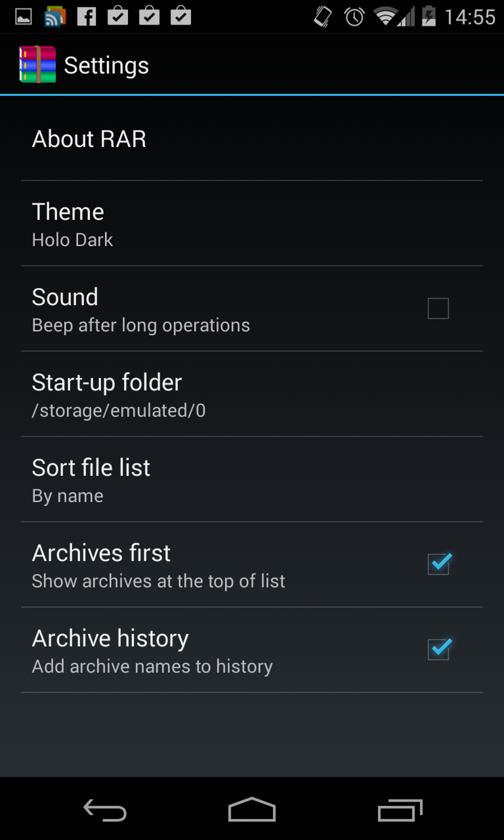This screenshot has height=840, width=504.
Task: Open the About RAR entry
Action: (x=252, y=139)
